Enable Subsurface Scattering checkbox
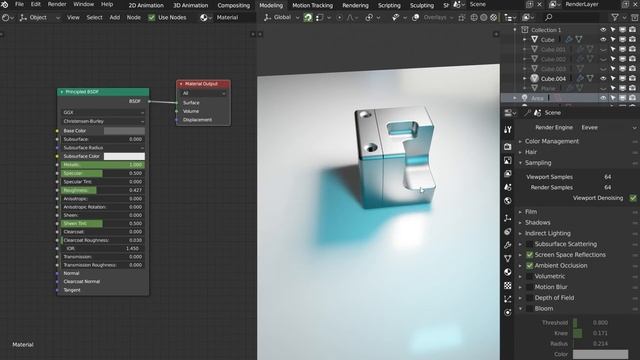640x360 pixels. tap(529, 244)
